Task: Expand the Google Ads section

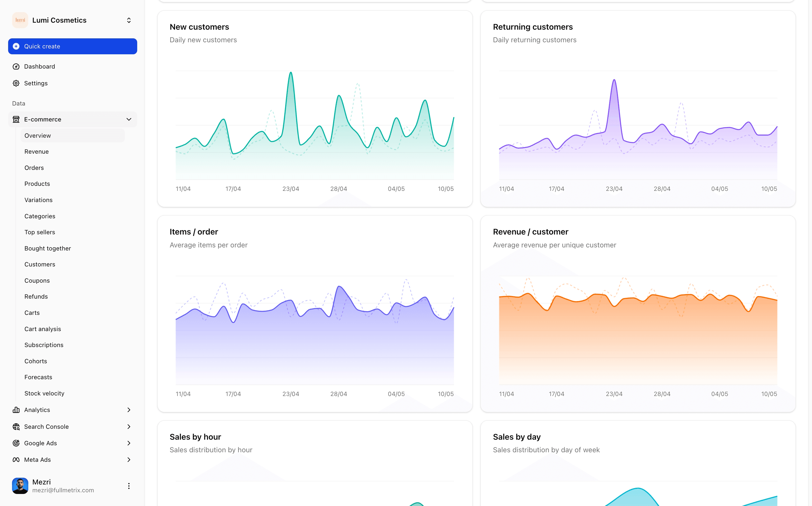Action: click(x=129, y=443)
